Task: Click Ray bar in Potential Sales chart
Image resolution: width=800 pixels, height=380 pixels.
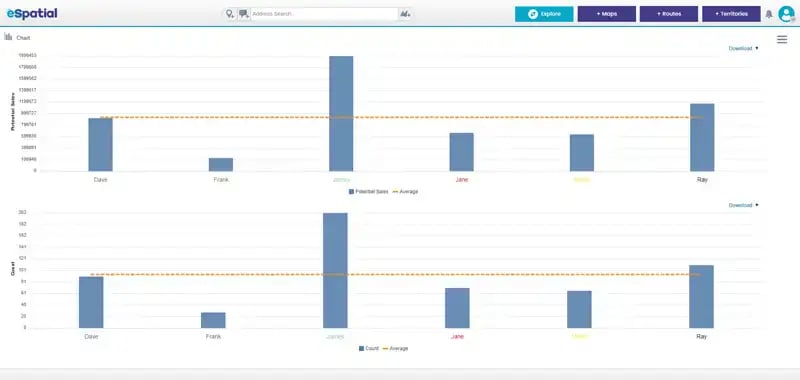Action: 702,137
